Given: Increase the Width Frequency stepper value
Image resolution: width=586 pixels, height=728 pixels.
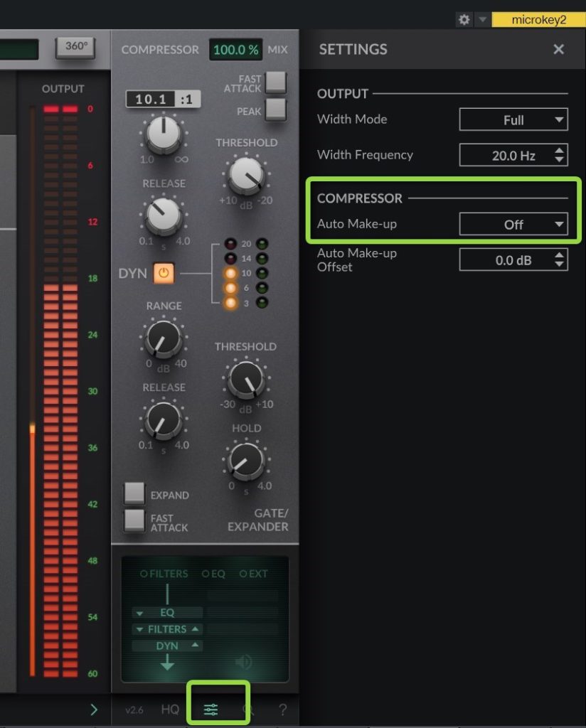Looking at the screenshot, I should tap(560, 150).
